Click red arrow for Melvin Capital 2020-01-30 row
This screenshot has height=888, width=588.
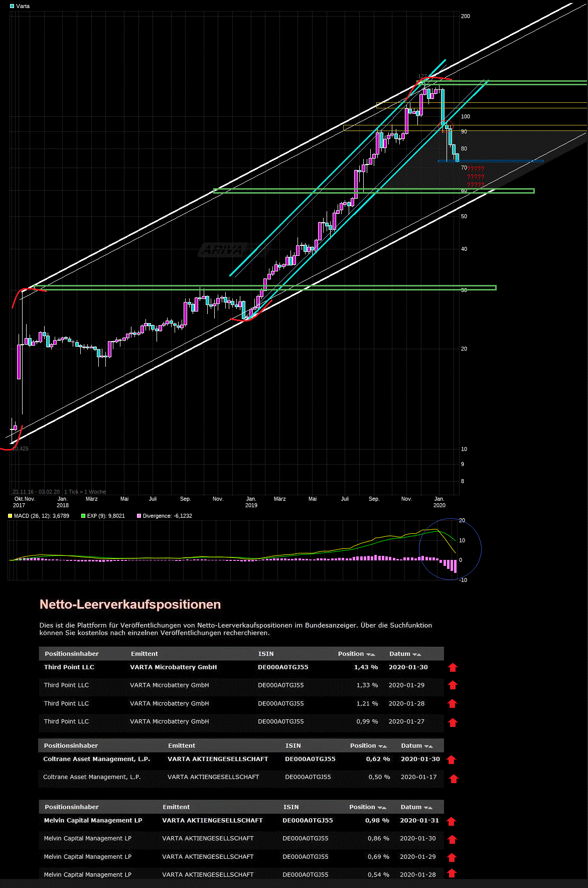coord(453,839)
